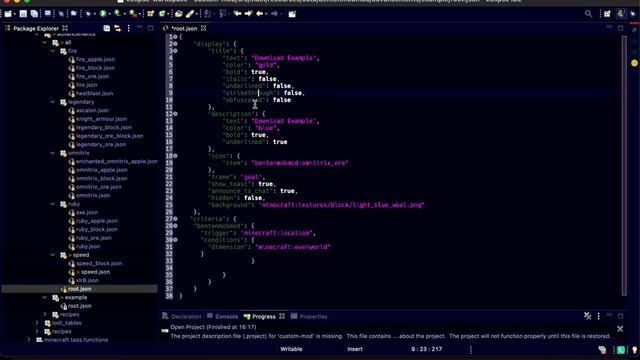Select the root.json editor tab
This screenshot has height=360, width=640.
pyautogui.click(x=184, y=28)
